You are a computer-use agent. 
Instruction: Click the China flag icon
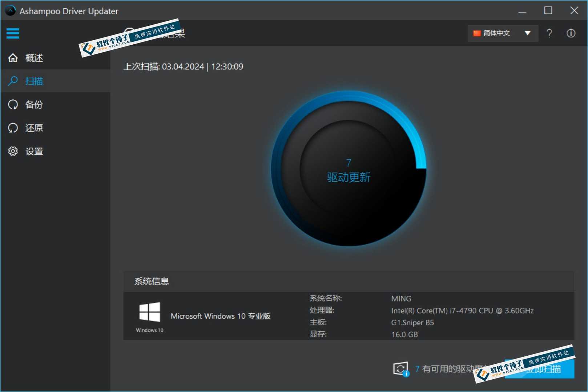click(x=477, y=33)
